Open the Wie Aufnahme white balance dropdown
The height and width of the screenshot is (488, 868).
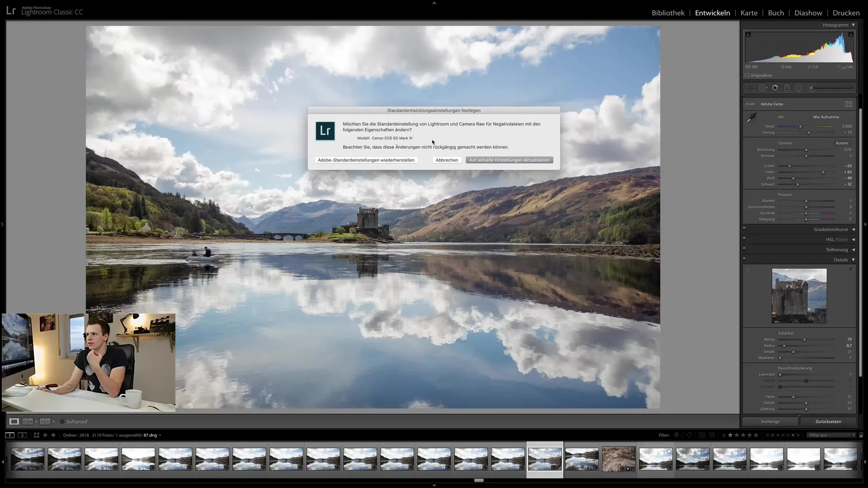click(828, 117)
